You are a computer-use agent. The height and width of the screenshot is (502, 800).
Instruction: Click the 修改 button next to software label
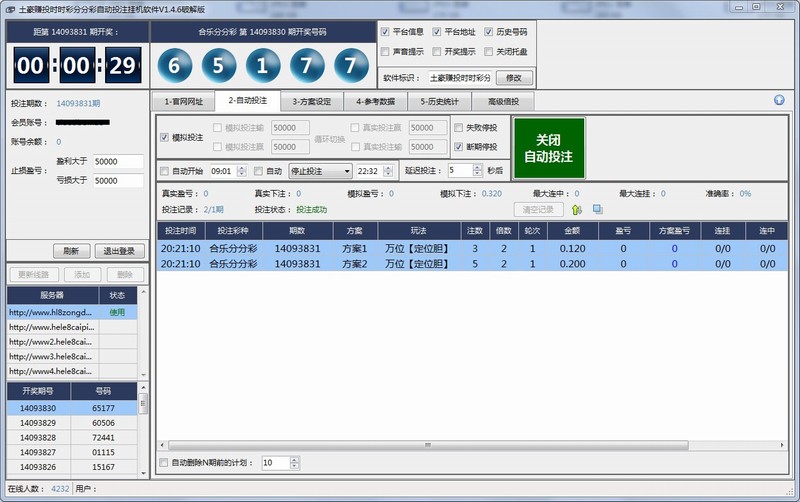[514, 77]
